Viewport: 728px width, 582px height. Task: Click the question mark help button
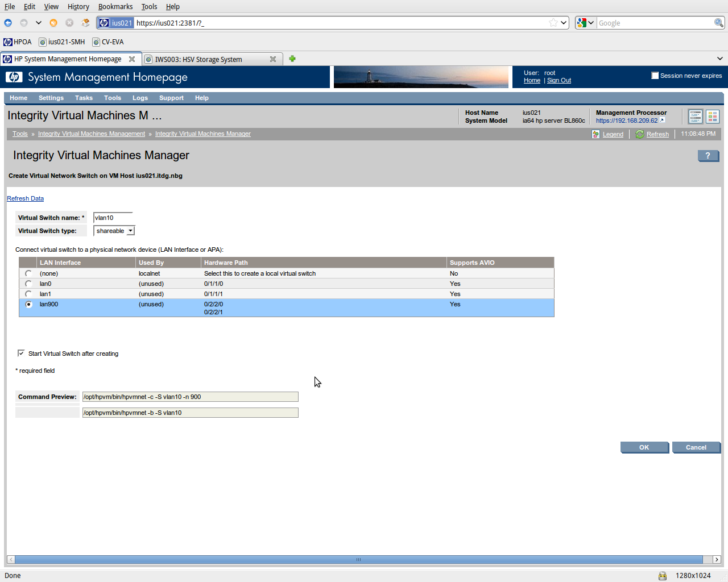(708, 156)
